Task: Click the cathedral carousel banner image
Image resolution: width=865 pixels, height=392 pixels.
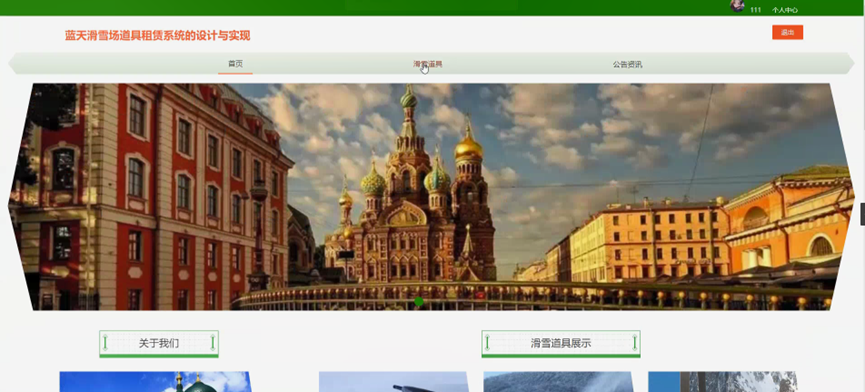Action: 431,197
